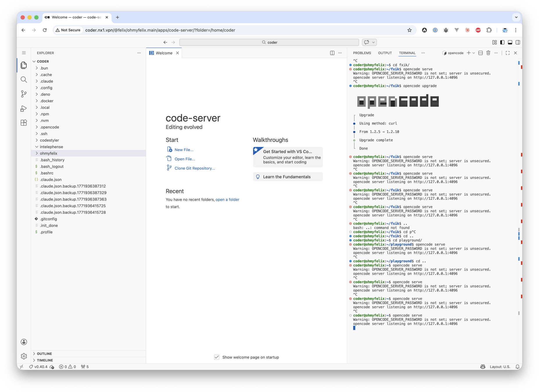Toggle secondary side bar visibility
This screenshot has width=539, height=392.
coord(518,42)
